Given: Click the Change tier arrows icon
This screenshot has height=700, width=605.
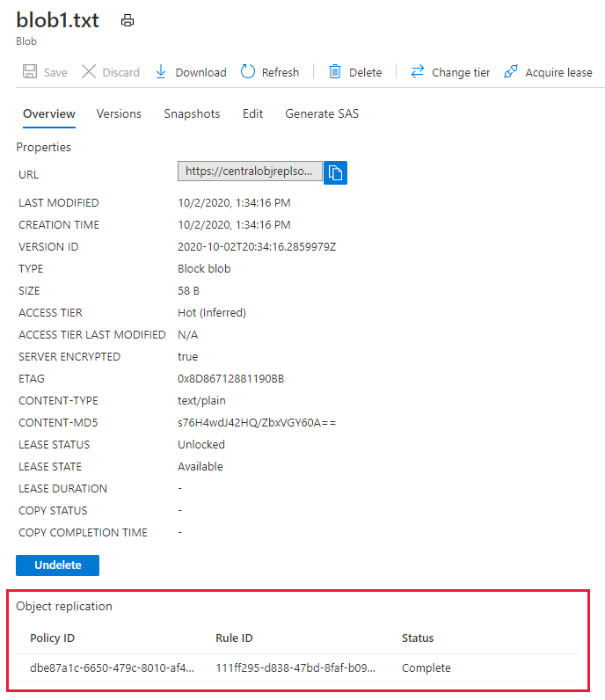Looking at the screenshot, I should click(x=418, y=71).
